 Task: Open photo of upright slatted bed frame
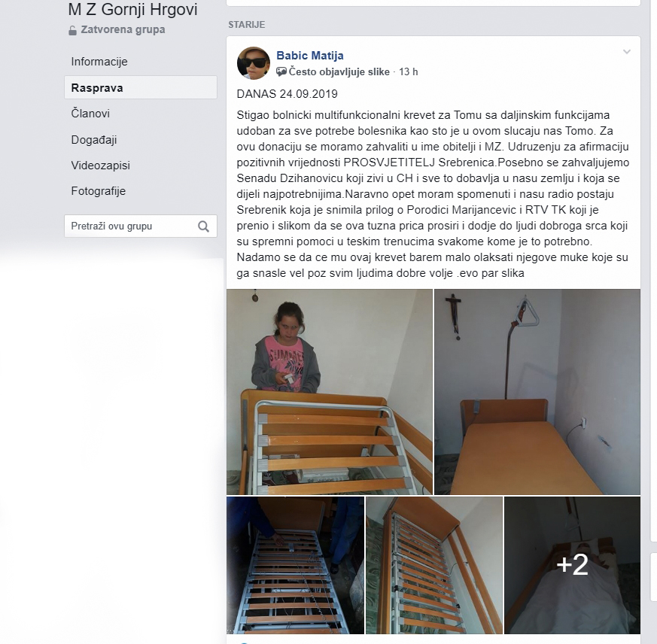434,565
